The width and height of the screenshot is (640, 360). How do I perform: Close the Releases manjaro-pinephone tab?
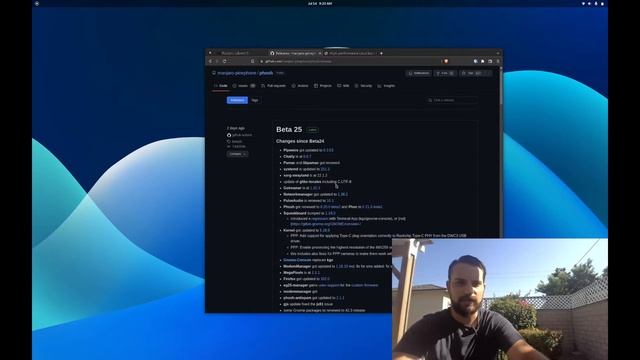320,53
